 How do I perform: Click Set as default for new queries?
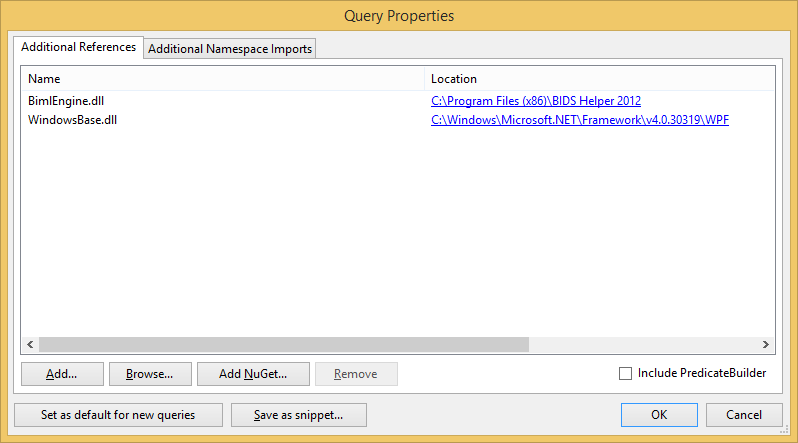point(117,414)
